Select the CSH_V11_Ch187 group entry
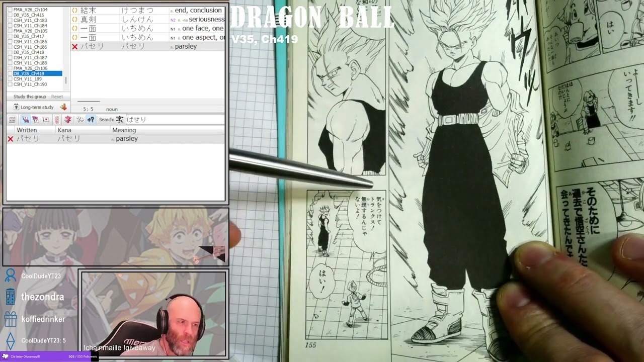The height and width of the screenshot is (362, 644). click(30, 58)
